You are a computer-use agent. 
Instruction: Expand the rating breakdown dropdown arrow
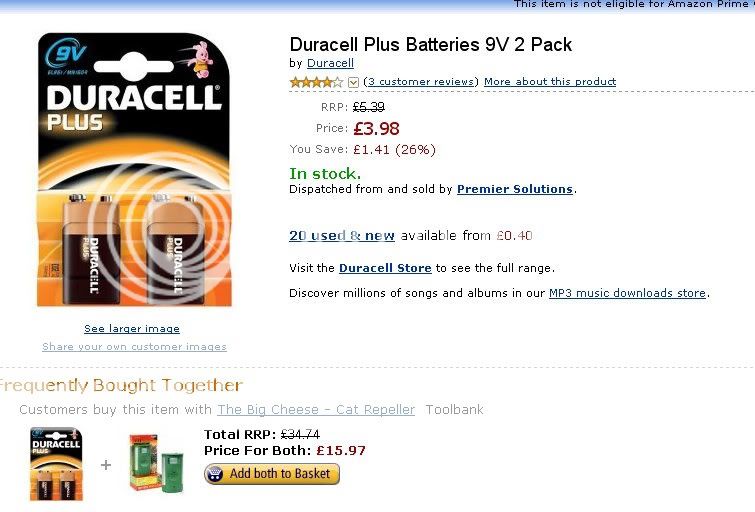click(353, 82)
